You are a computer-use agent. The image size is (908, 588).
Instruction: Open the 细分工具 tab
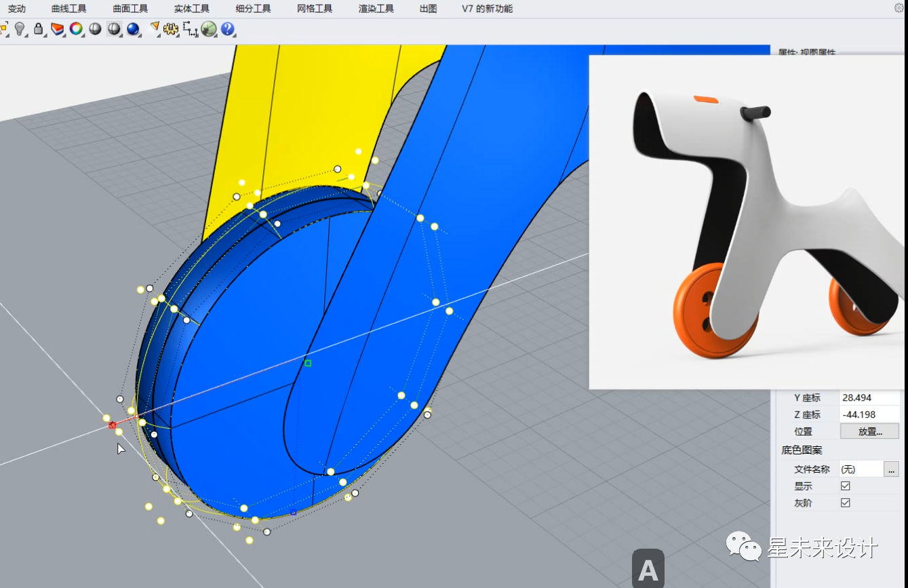253,9
